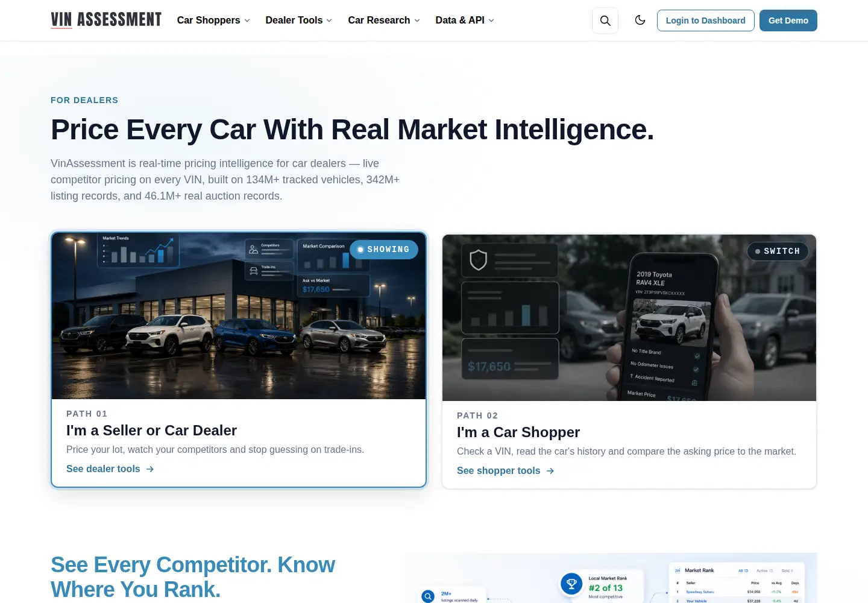868x603 pixels.
Task: Toggle dark mode moon icon
Action: pyautogui.click(x=640, y=21)
